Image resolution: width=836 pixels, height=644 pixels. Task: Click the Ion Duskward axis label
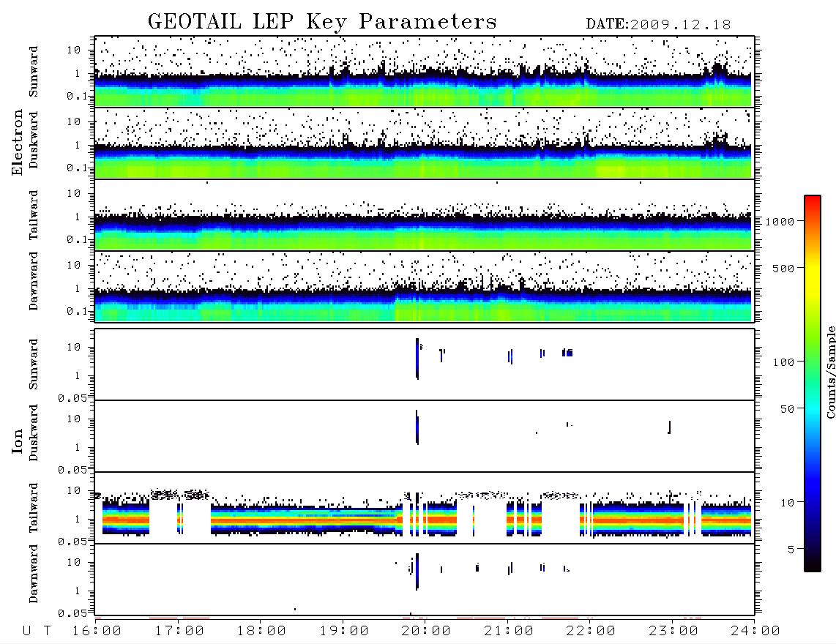tap(34, 433)
